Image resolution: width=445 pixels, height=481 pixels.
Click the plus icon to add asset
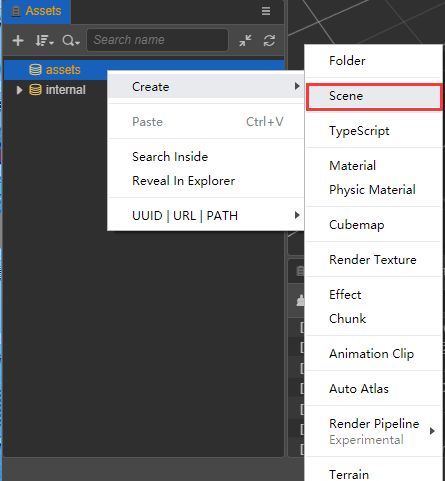click(18, 41)
